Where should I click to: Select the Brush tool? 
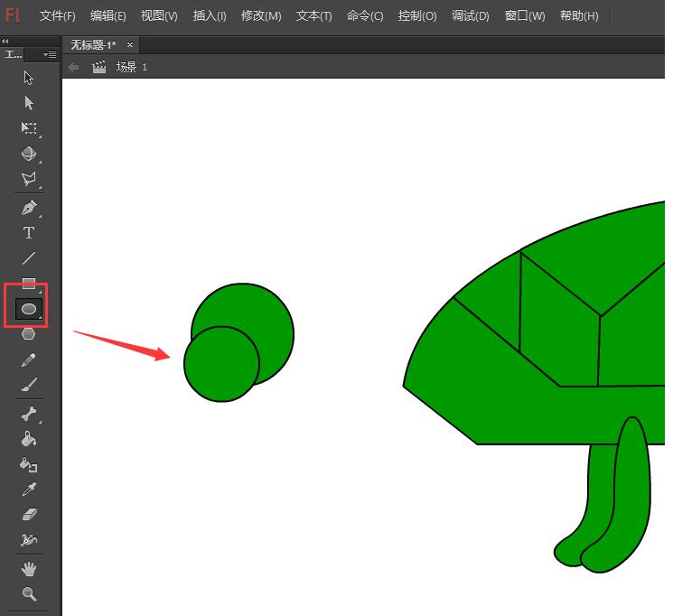click(x=29, y=386)
